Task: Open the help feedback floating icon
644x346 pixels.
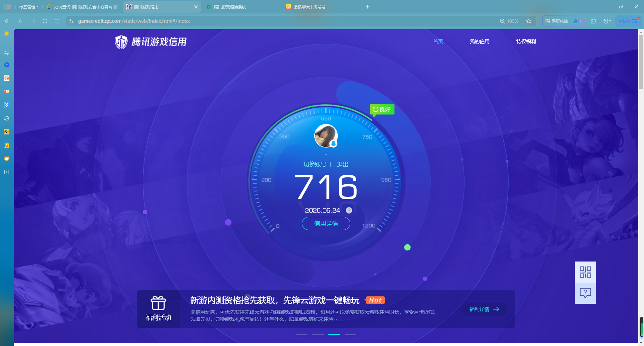Action: 585,293
